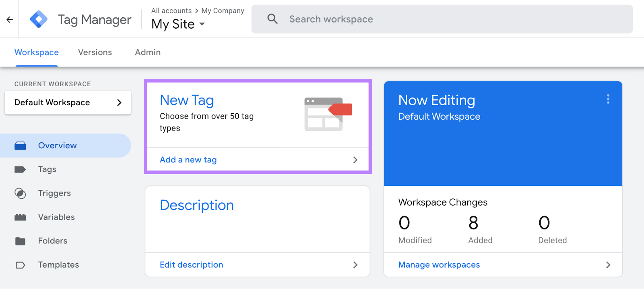Click the Tags icon in sidebar

click(20, 169)
